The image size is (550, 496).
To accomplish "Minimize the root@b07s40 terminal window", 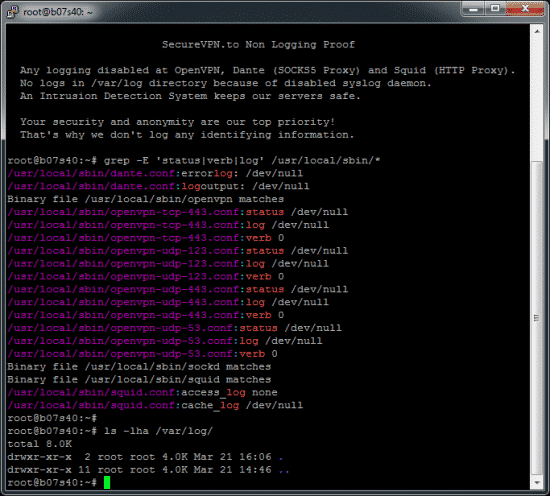I will point(473,9).
